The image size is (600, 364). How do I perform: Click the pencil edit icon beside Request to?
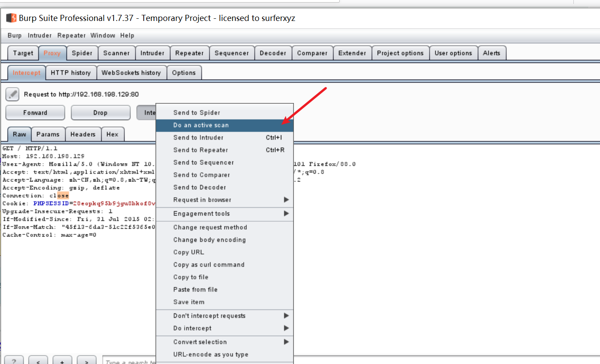12,94
